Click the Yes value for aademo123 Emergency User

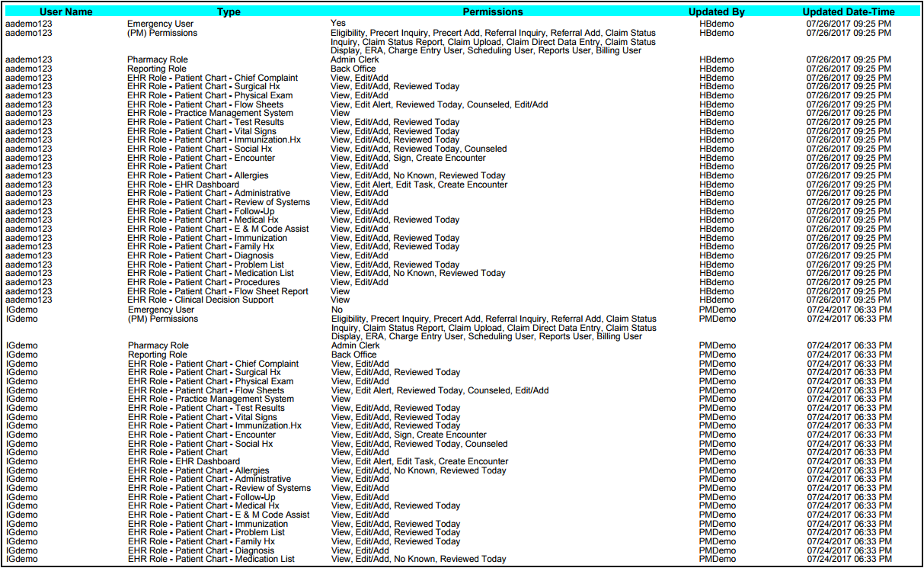click(336, 24)
